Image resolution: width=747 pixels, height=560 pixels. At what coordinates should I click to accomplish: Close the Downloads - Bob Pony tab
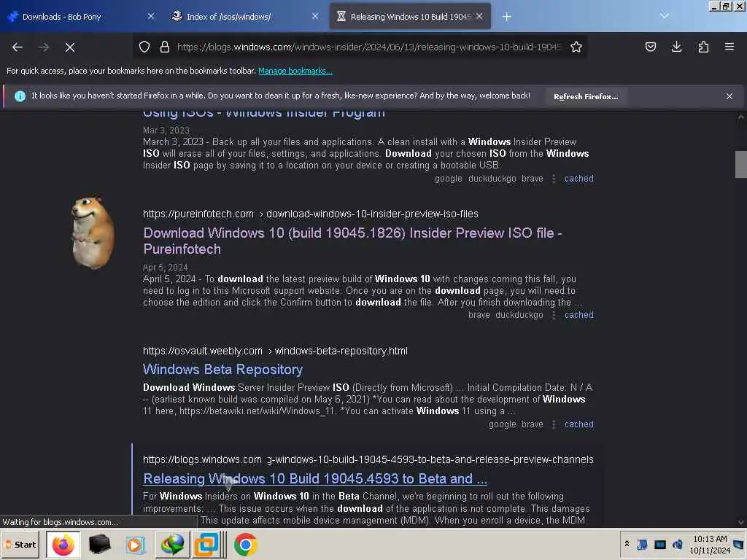[150, 16]
